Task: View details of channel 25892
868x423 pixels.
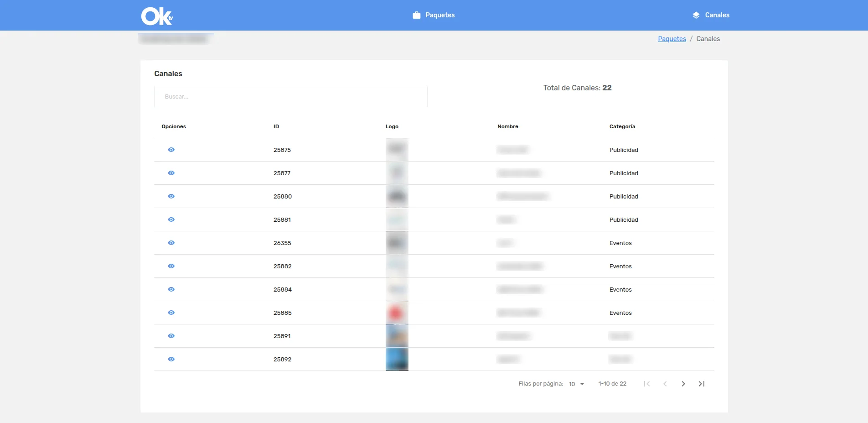Action: click(x=171, y=359)
